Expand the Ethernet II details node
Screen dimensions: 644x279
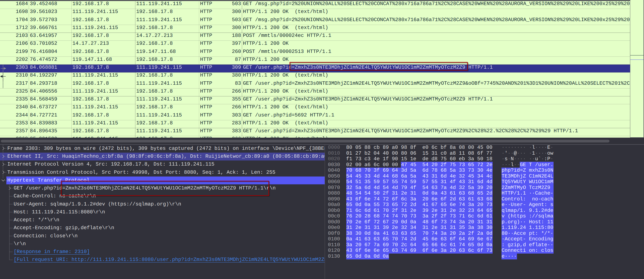coord(3,156)
